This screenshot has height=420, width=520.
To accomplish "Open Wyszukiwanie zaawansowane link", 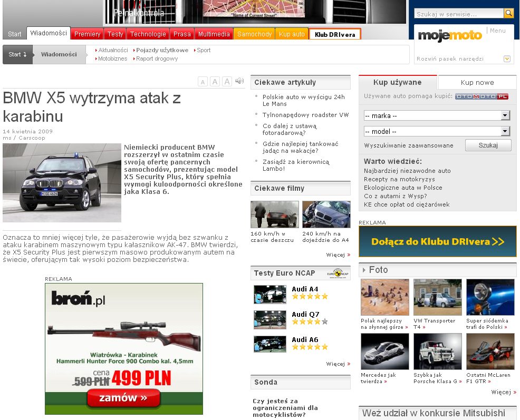I will point(409,145).
